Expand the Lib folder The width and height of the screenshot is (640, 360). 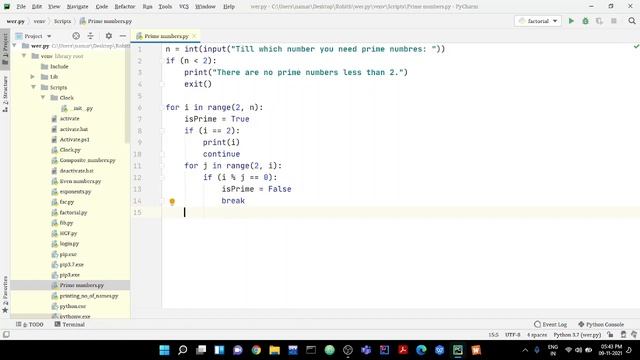point(33,77)
